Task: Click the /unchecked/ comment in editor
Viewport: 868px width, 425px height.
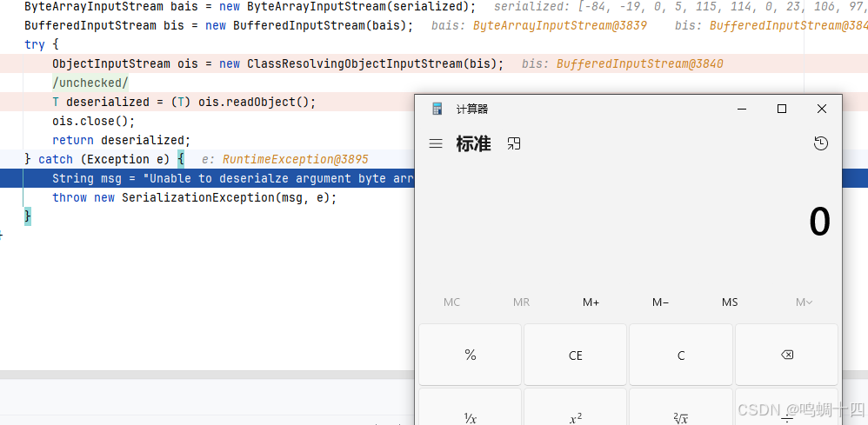Action: point(90,83)
